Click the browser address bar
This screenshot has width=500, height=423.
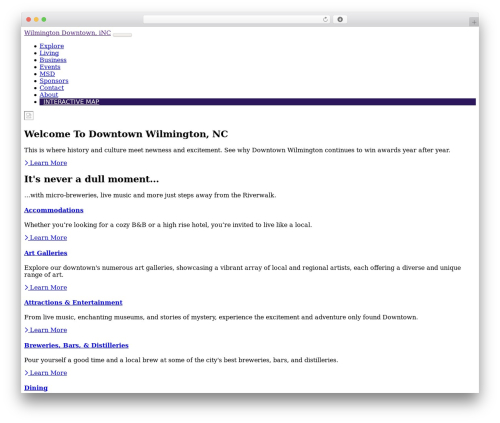(x=236, y=19)
